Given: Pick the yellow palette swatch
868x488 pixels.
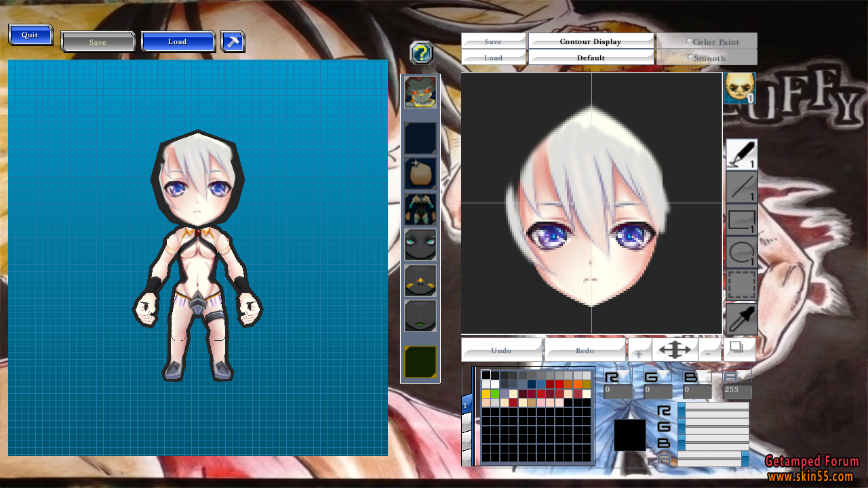Looking at the screenshot, I should (486, 394).
